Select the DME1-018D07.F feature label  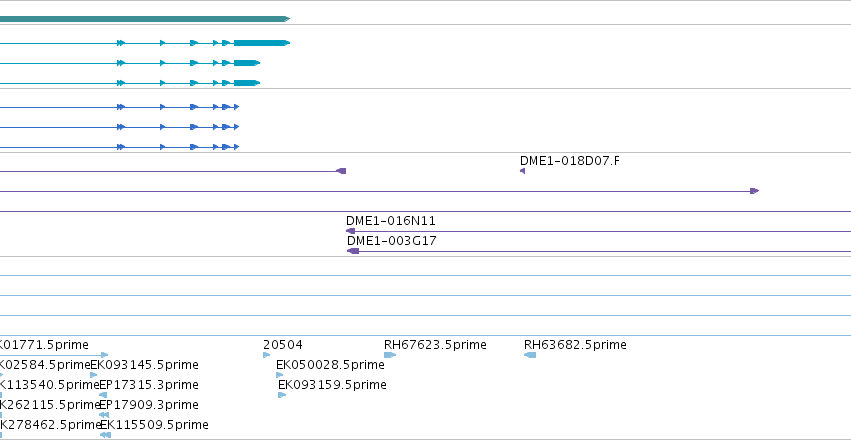[569, 161]
